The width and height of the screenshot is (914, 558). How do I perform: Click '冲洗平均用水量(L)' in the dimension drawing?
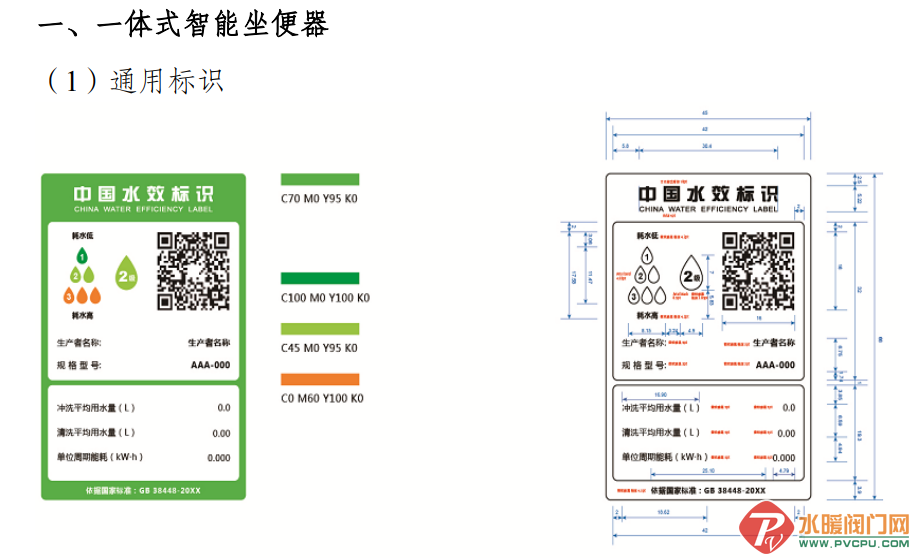tap(661, 408)
